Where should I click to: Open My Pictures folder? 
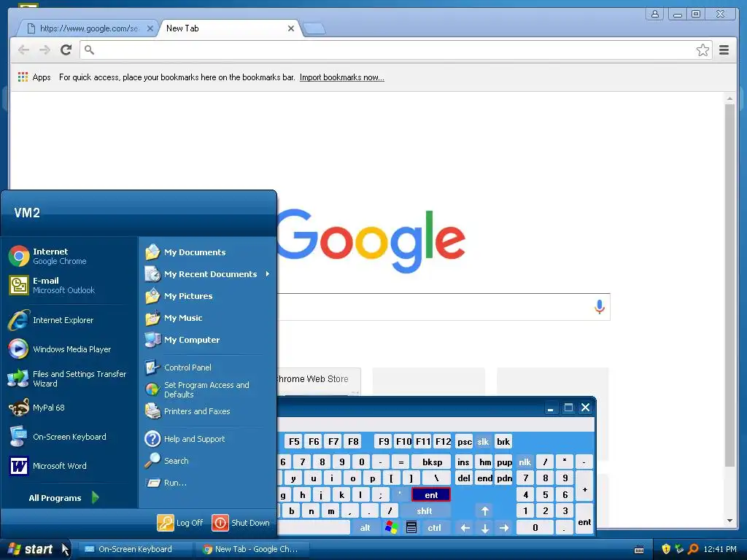tap(208, 296)
